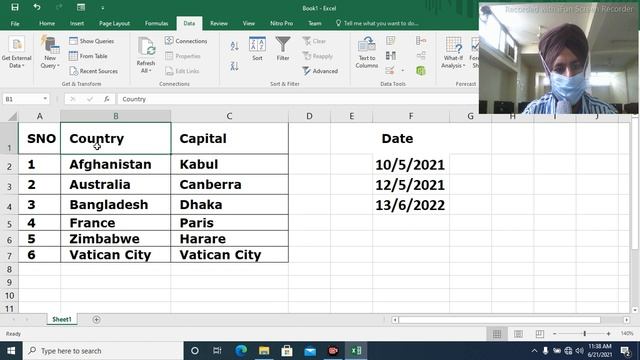This screenshot has width=640, height=360.
Task: Open File Explorer from taskbar
Action: [x=264, y=351]
